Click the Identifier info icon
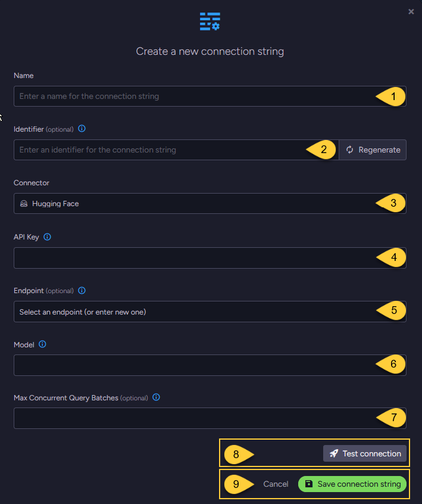The width and height of the screenshot is (422, 504). pyautogui.click(x=82, y=129)
